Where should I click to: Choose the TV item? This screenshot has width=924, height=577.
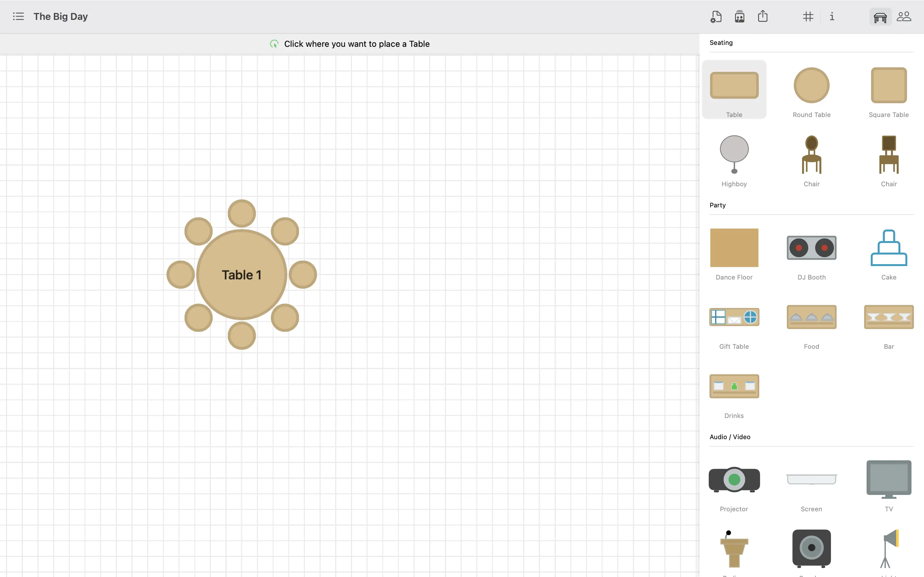(888, 480)
